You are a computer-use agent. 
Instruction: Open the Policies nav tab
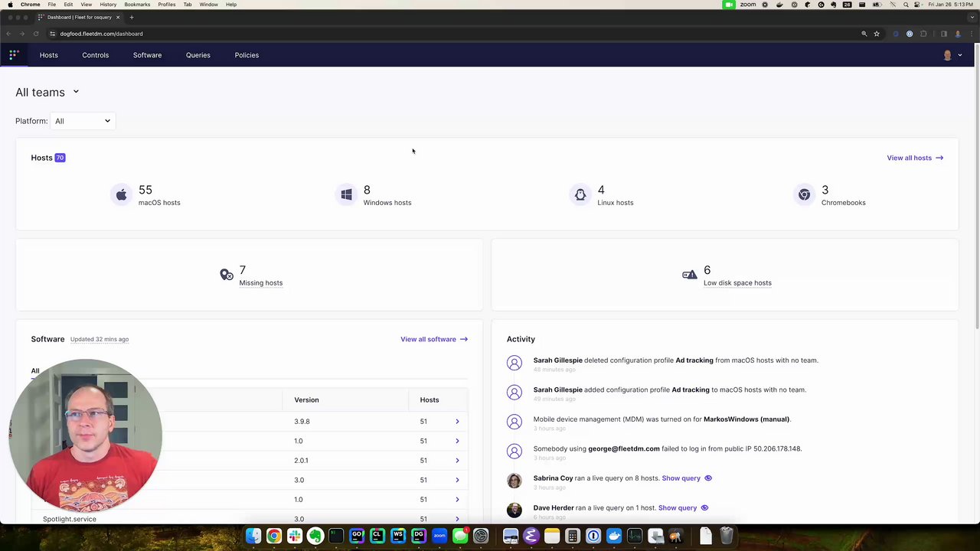click(x=247, y=55)
